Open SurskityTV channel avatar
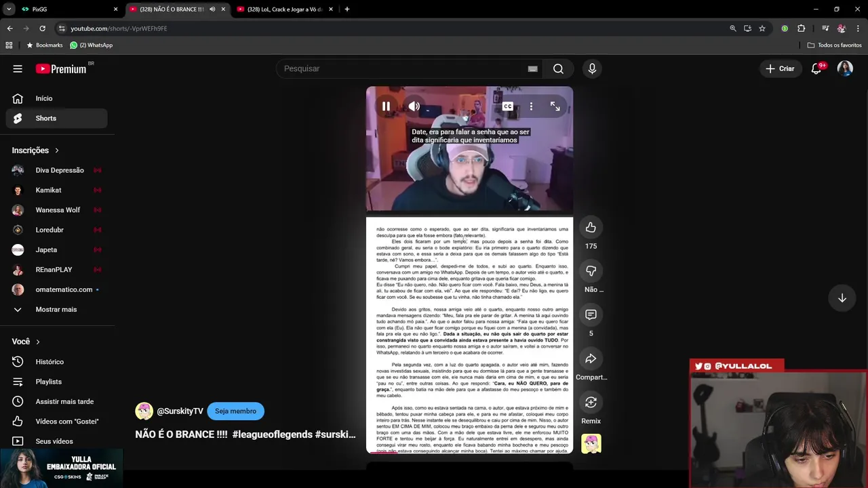The height and width of the screenshot is (488, 868). click(144, 411)
